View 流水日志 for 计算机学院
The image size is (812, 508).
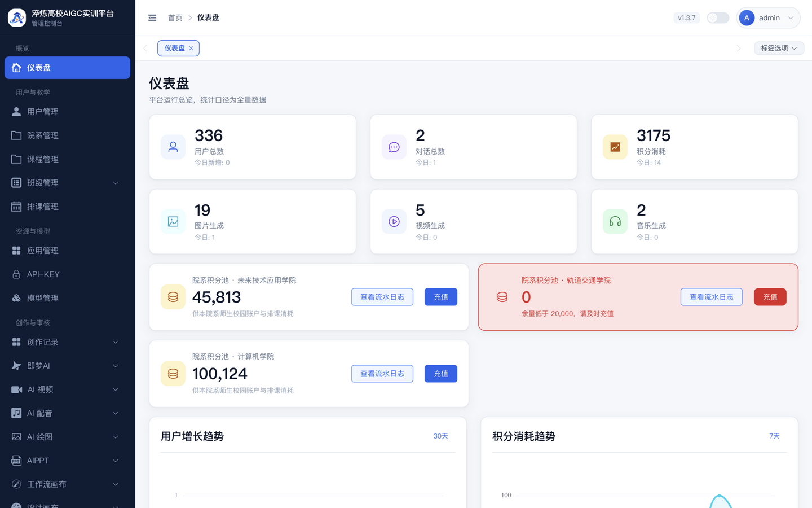pos(382,374)
